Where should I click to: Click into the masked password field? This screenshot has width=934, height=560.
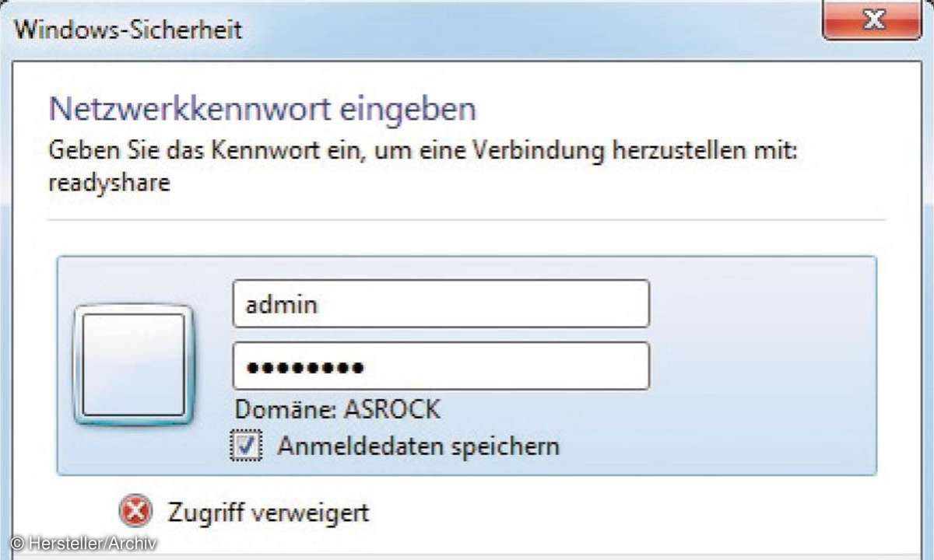pyautogui.click(x=441, y=366)
